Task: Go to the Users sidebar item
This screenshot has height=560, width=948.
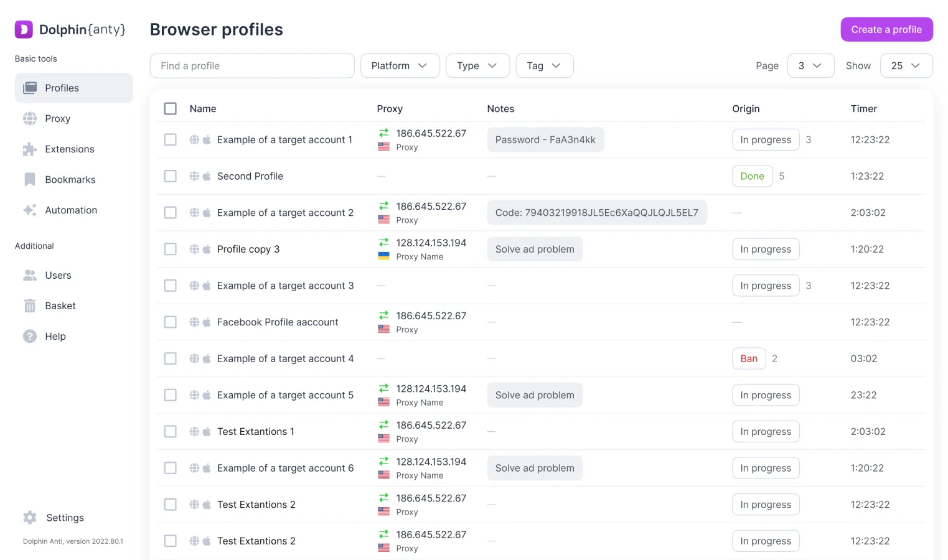Action: click(x=58, y=276)
